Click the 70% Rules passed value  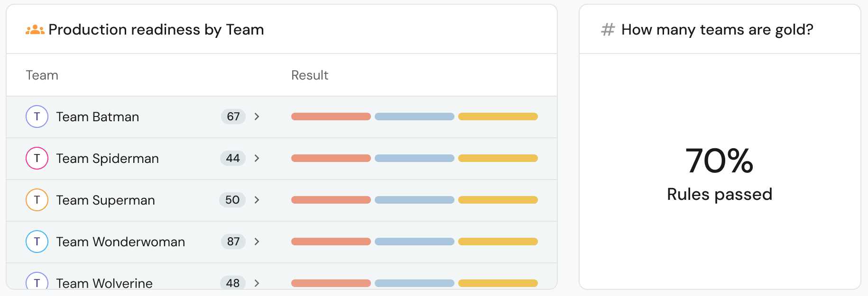[x=719, y=161]
